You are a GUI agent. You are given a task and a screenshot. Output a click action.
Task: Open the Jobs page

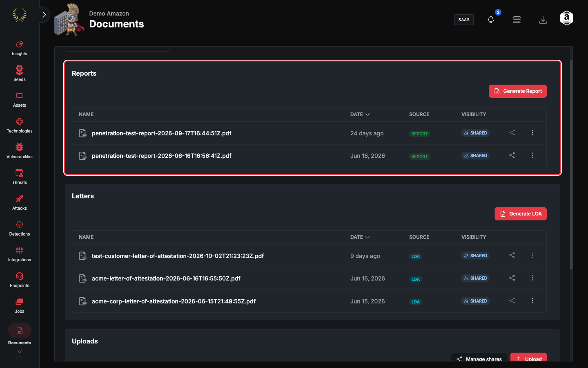click(20, 306)
